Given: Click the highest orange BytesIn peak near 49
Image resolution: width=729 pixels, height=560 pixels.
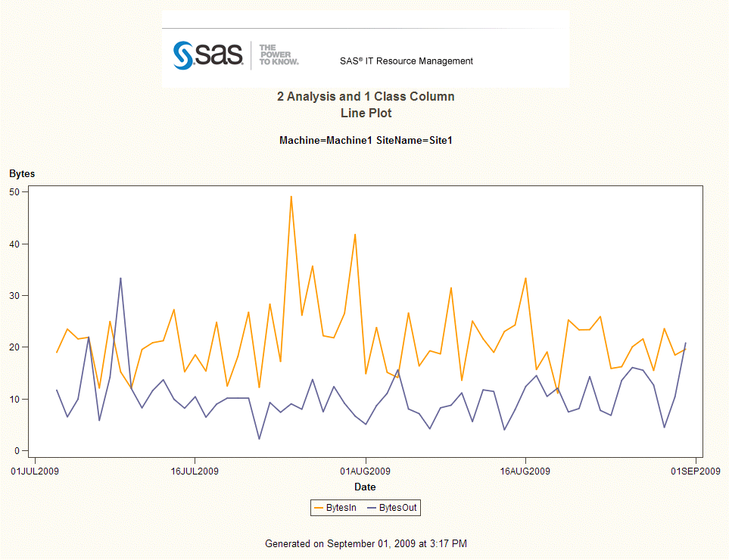Looking at the screenshot, I should pos(291,197).
